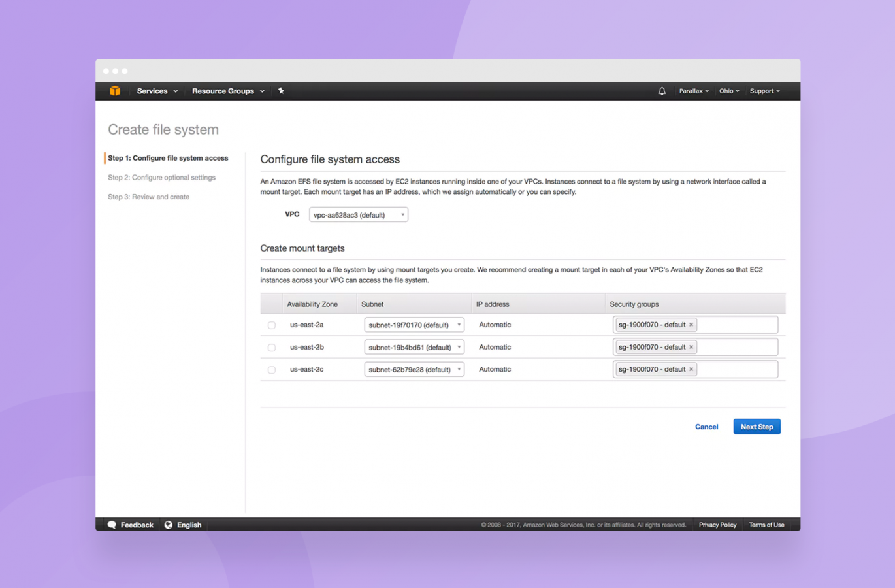Click the us-east-2b zone label
Screen dimensions: 895x588
pos(306,347)
